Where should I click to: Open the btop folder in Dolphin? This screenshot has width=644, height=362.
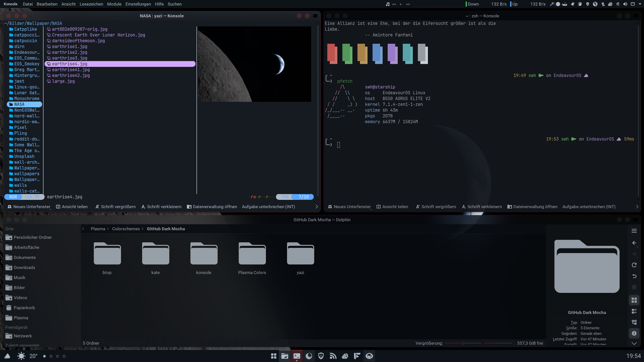pyautogui.click(x=107, y=258)
